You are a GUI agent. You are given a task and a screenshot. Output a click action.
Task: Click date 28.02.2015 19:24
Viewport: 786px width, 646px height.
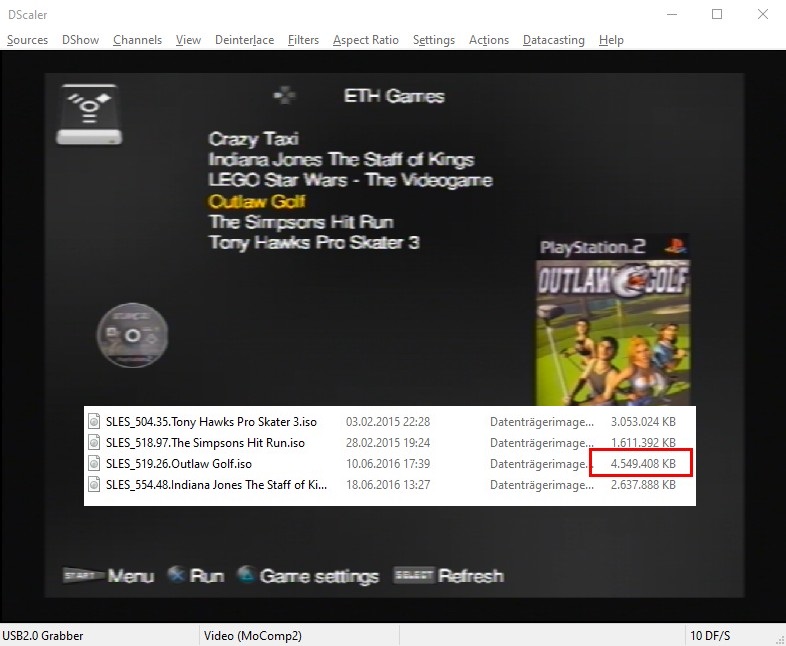coord(387,443)
